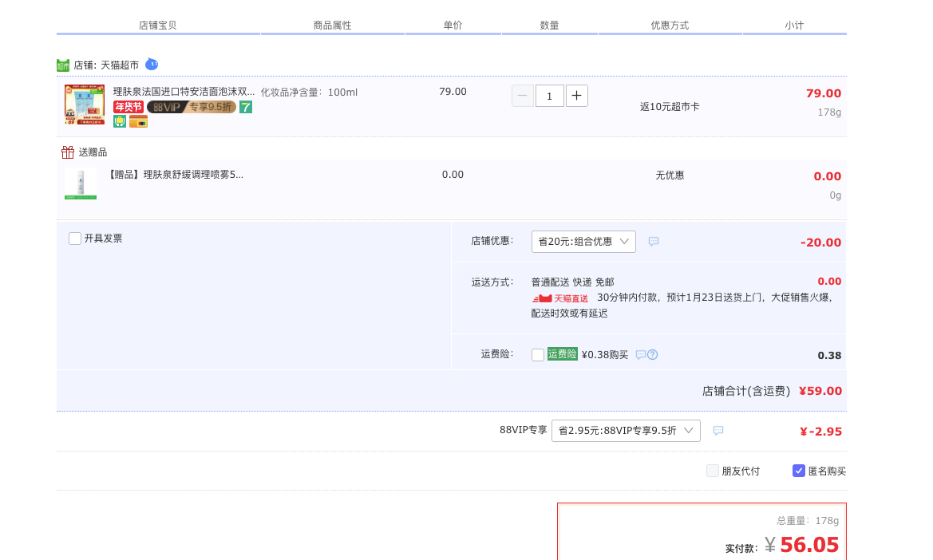Click the chat bubble beside ¥0.38购买
933x560 pixels.
coord(641,355)
